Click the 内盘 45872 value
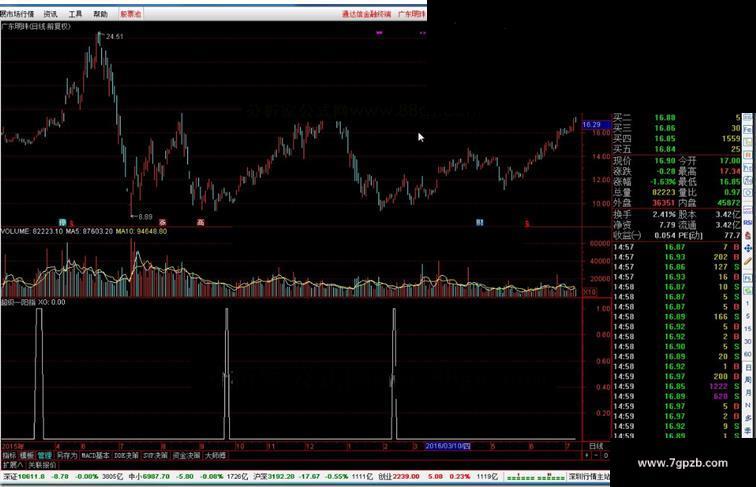Screen dimensions: 756x487 (x=729, y=203)
